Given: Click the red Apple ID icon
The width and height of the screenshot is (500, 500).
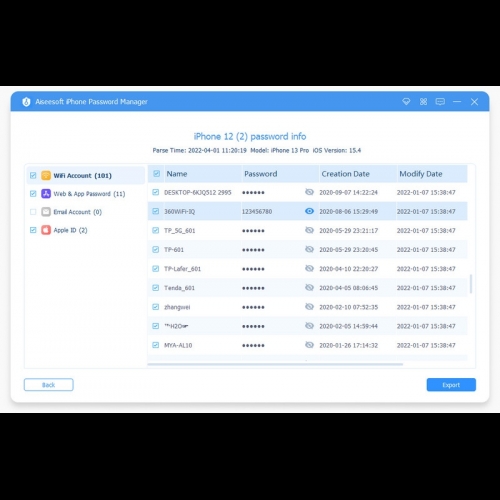Looking at the screenshot, I should point(46,230).
